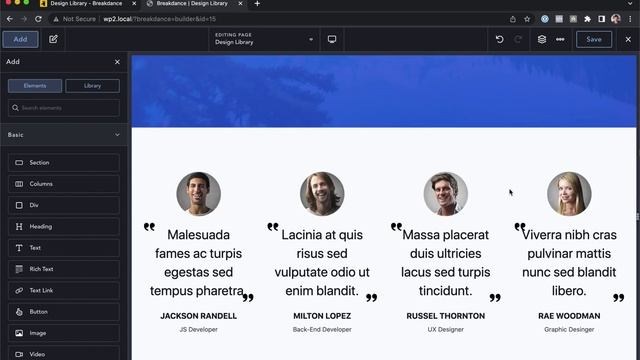The width and height of the screenshot is (640, 360).
Task: Open the edit page settings pencil icon
Action: (x=53, y=40)
